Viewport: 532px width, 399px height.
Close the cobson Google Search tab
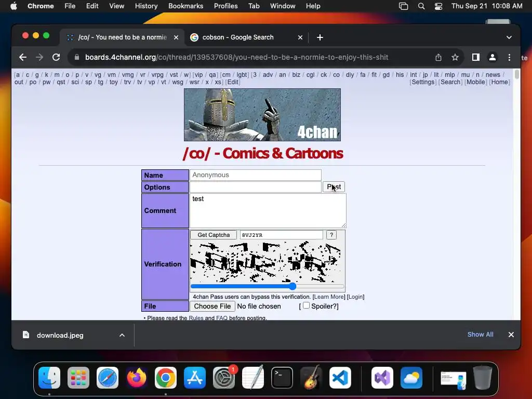(x=300, y=37)
